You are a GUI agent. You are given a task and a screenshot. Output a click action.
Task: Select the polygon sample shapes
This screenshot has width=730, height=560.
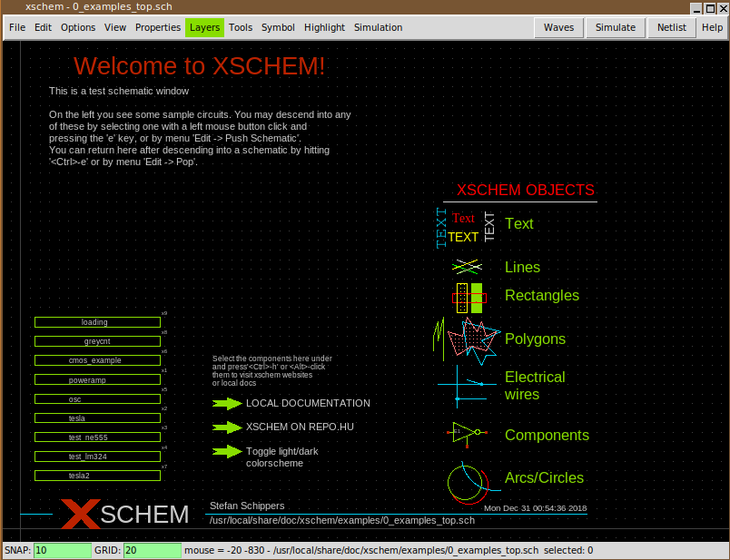pyautogui.click(x=467, y=339)
